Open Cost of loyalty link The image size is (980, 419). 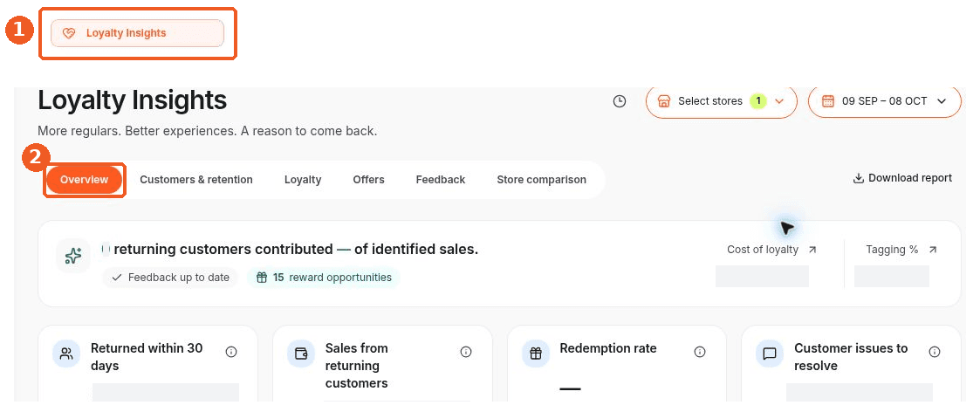tap(763, 250)
